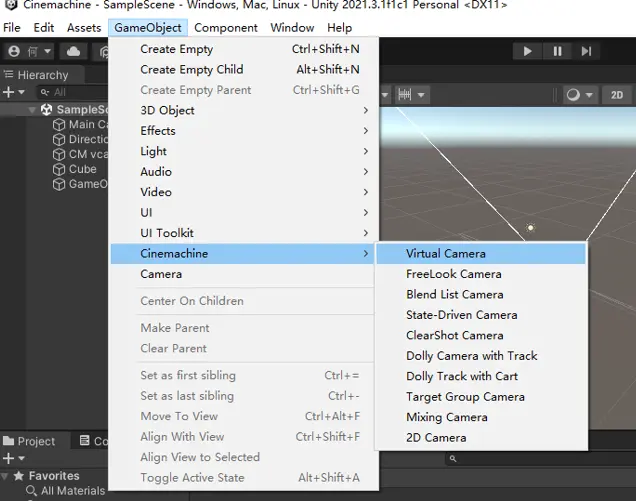The image size is (636, 501).
Task: Click the Pause button in toolbar
Action: tap(557, 51)
